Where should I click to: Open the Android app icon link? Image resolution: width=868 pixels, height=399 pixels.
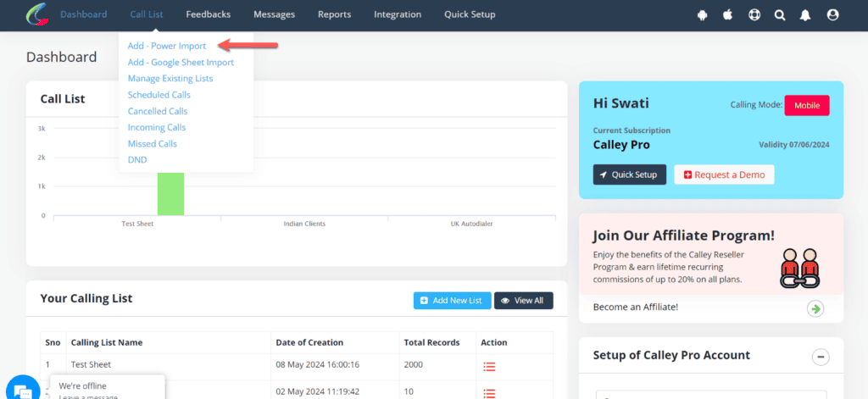point(702,14)
